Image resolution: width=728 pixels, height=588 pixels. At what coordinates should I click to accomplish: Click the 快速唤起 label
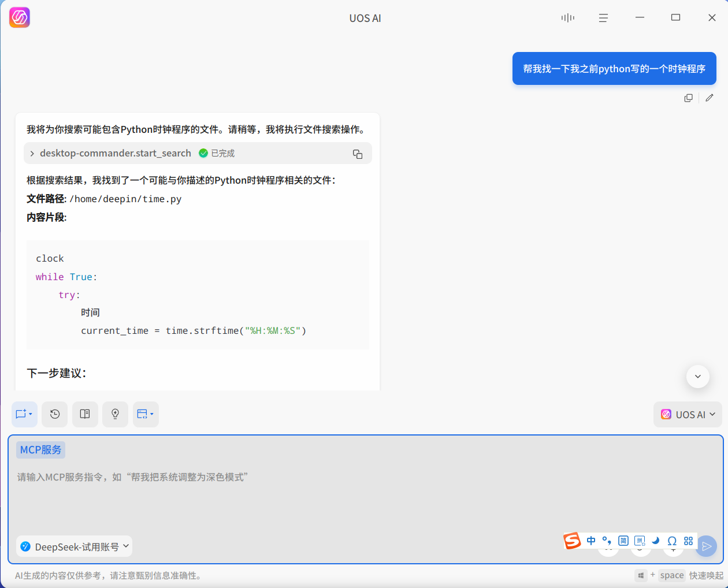(x=706, y=575)
